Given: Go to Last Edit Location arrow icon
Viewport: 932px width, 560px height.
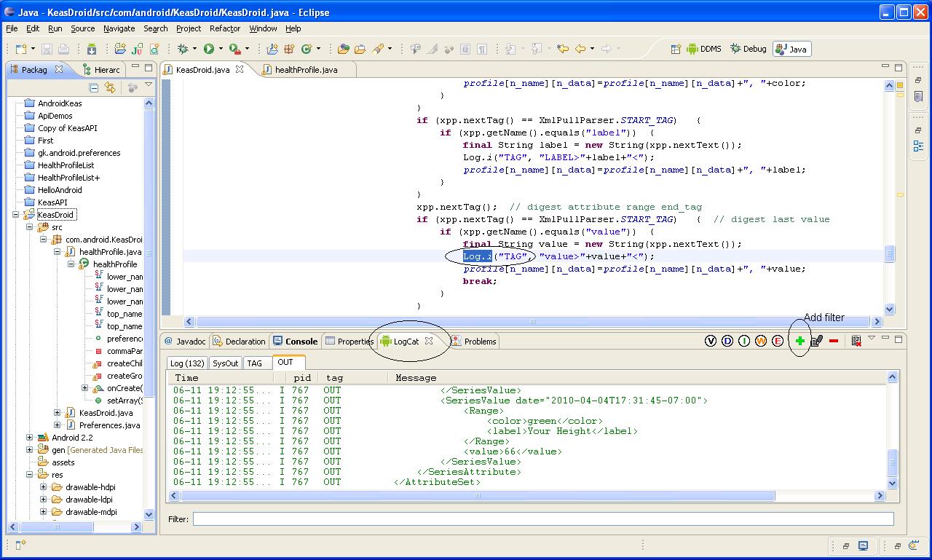Looking at the screenshot, I should 562,49.
